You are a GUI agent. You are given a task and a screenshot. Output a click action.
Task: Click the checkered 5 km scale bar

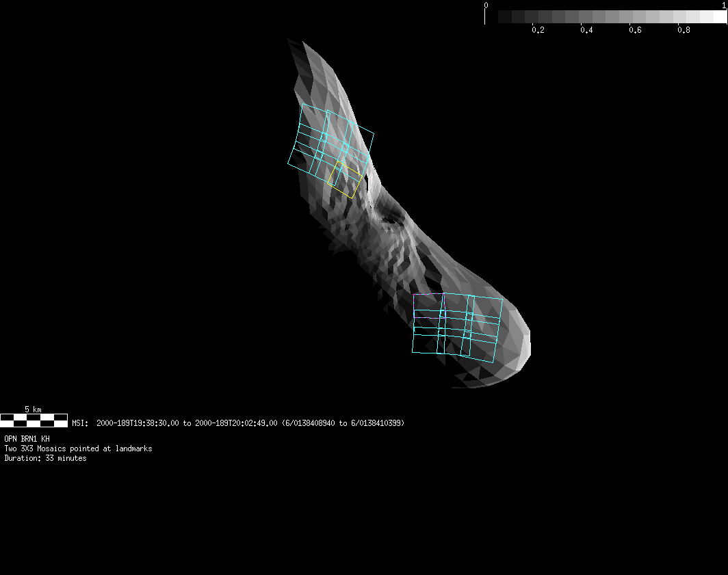pos(34,420)
